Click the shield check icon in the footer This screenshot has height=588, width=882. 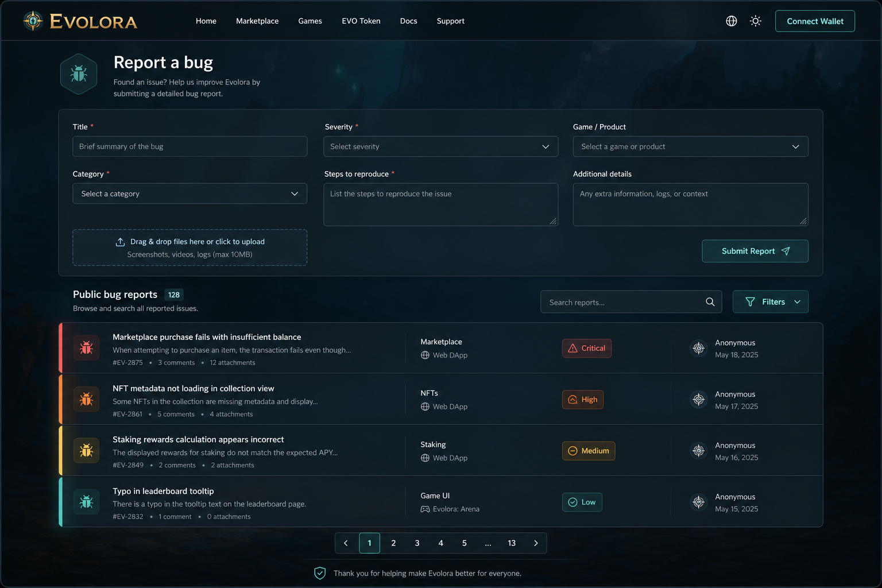click(320, 573)
